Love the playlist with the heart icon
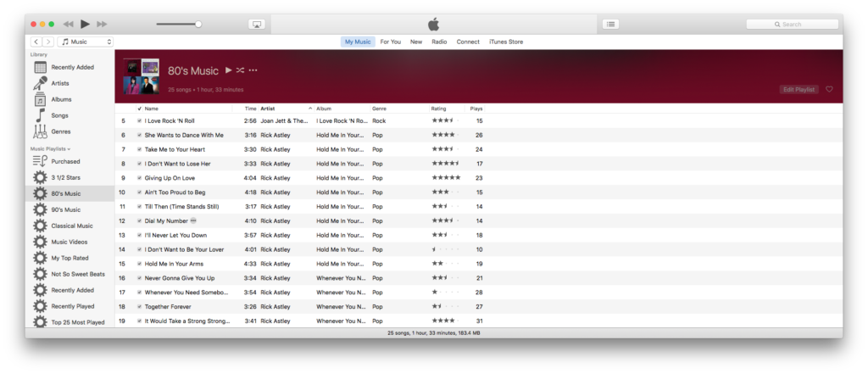868x374 pixels. click(829, 89)
